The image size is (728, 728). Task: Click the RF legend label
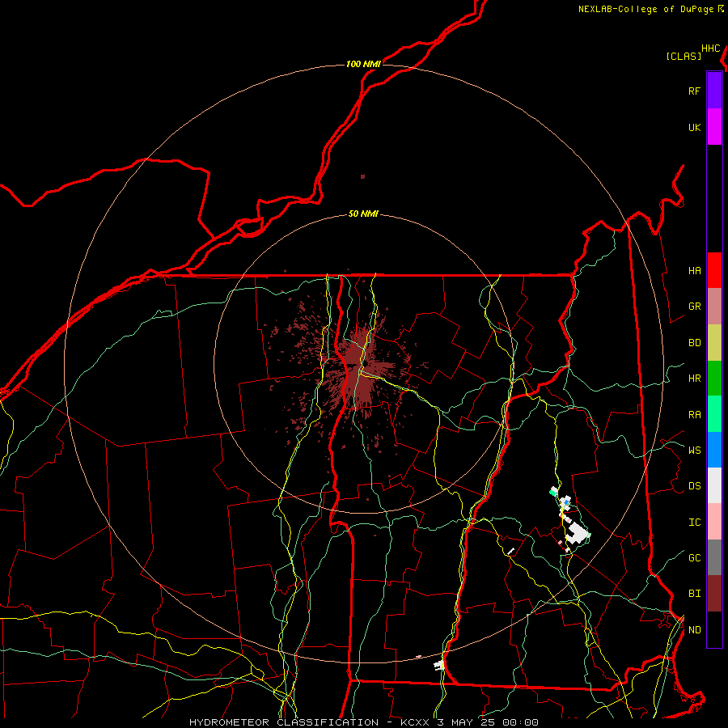[694, 91]
